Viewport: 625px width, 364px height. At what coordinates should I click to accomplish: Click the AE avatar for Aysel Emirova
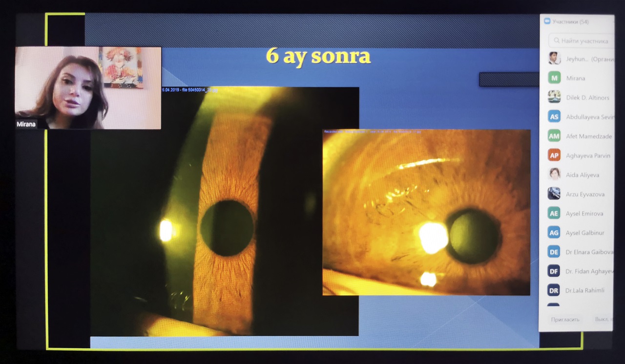[554, 213]
